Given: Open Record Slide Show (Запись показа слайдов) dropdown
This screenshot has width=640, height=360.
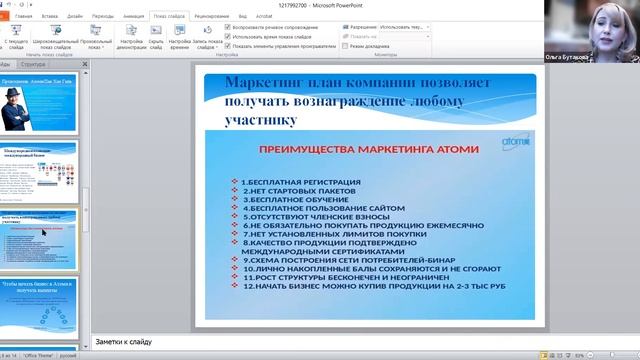Looking at the screenshot, I should click(207, 37).
